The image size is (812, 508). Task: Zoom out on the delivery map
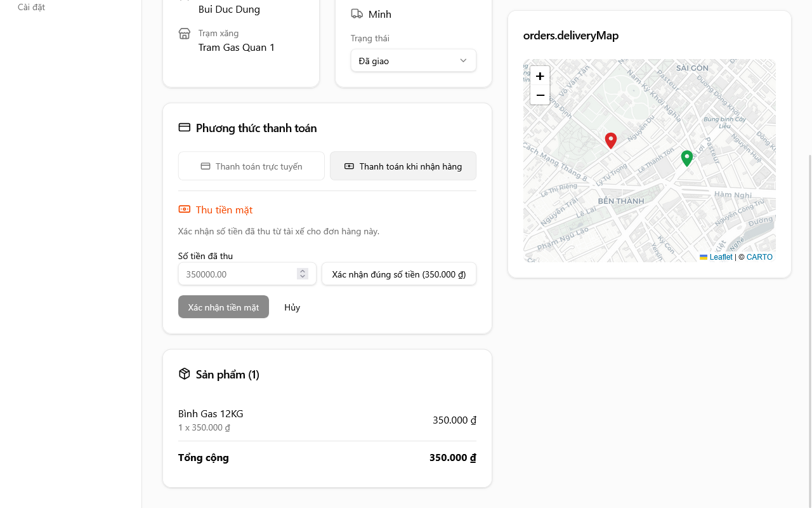(540, 95)
